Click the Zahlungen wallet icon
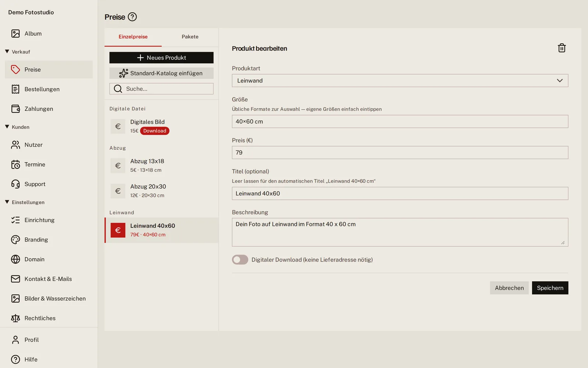 click(x=15, y=109)
